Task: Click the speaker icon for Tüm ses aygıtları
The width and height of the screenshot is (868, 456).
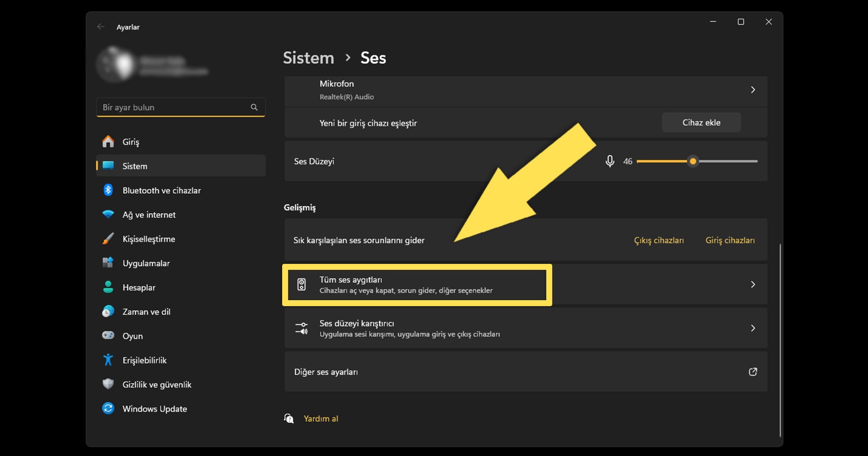Action: coord(302,284)
